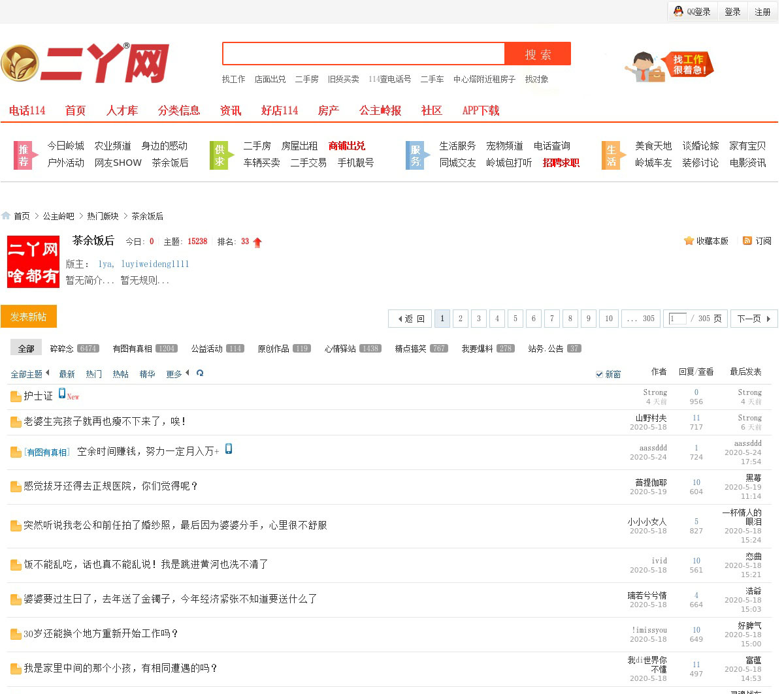Select the 精点搞笑 category tab
Image resolution: width=784 pixels, height=694 pixels.
421,349
